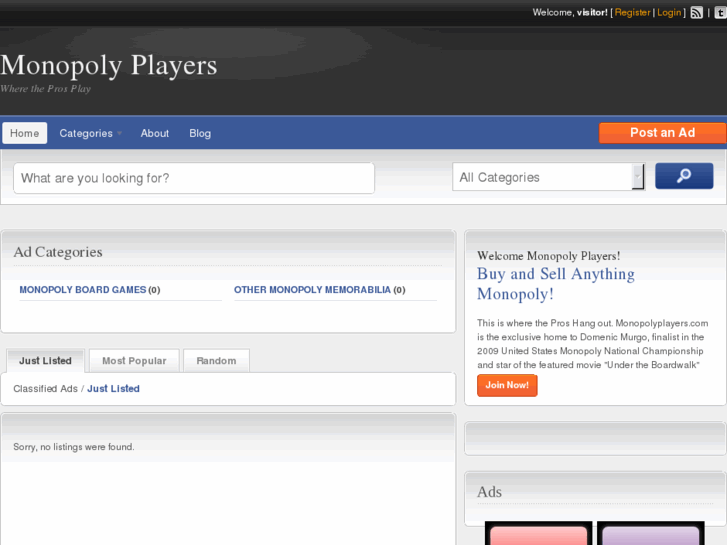Open the All Categories dropdown
The image size is (727, 545).
[548, 177]
